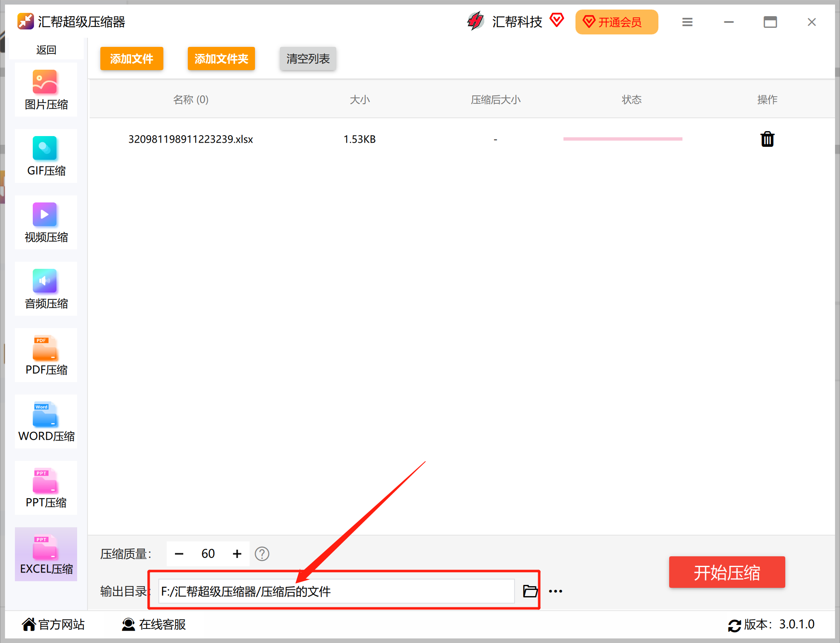The image size is (840, 643).
Task: Click the red diamond VIP icon
Action: [x=557, y=20]
